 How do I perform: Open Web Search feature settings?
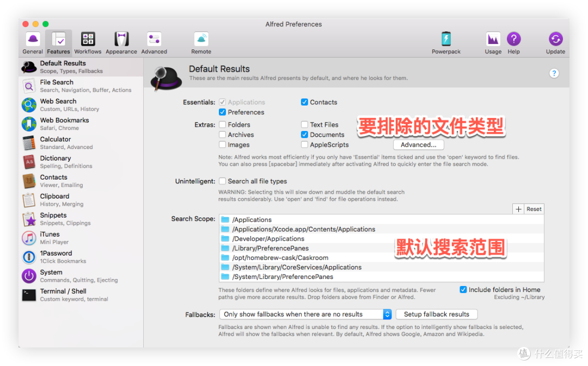[x=81, y=105]
